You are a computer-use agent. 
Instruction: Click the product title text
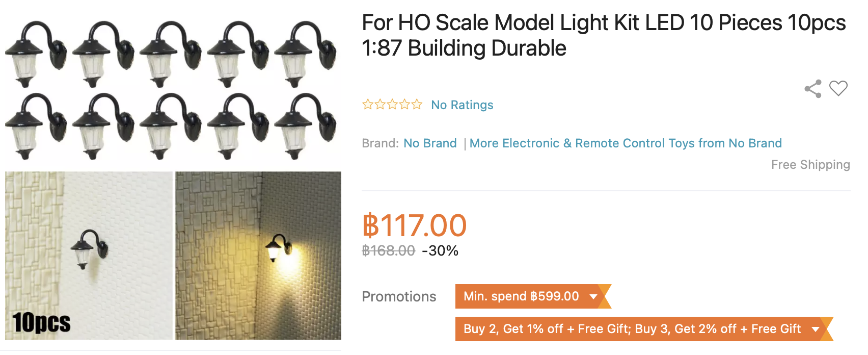click(604, 35)
